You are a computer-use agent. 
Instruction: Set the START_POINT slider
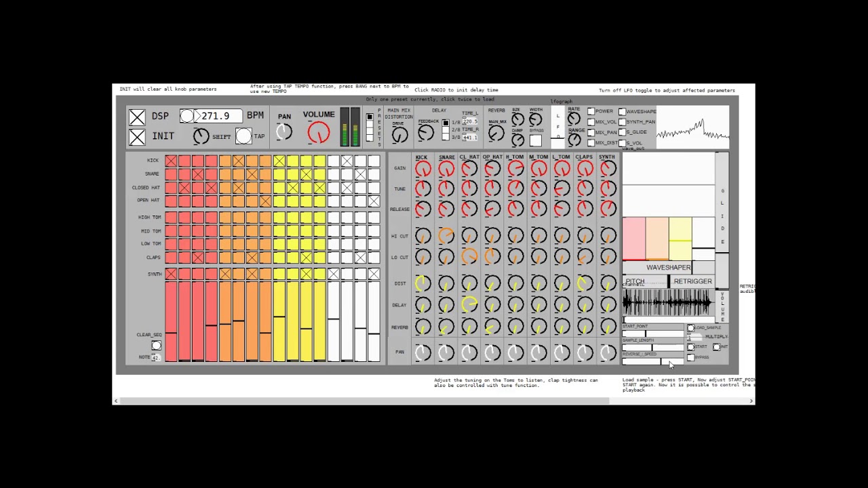coord(653,334)
